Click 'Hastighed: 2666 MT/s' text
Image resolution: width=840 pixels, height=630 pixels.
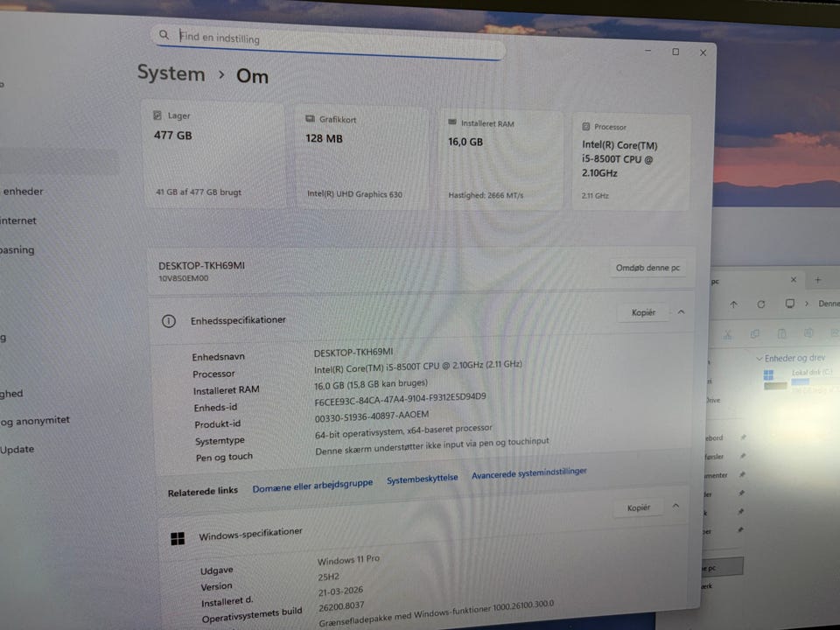point(486,195)
